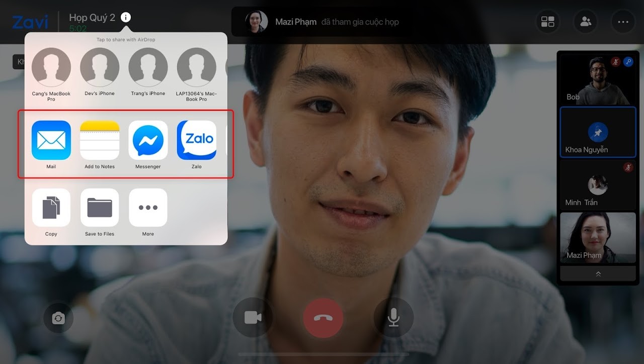Select Add to Notes icon
The width and height of the screenshot is (644, 364).
pos(100,140)
